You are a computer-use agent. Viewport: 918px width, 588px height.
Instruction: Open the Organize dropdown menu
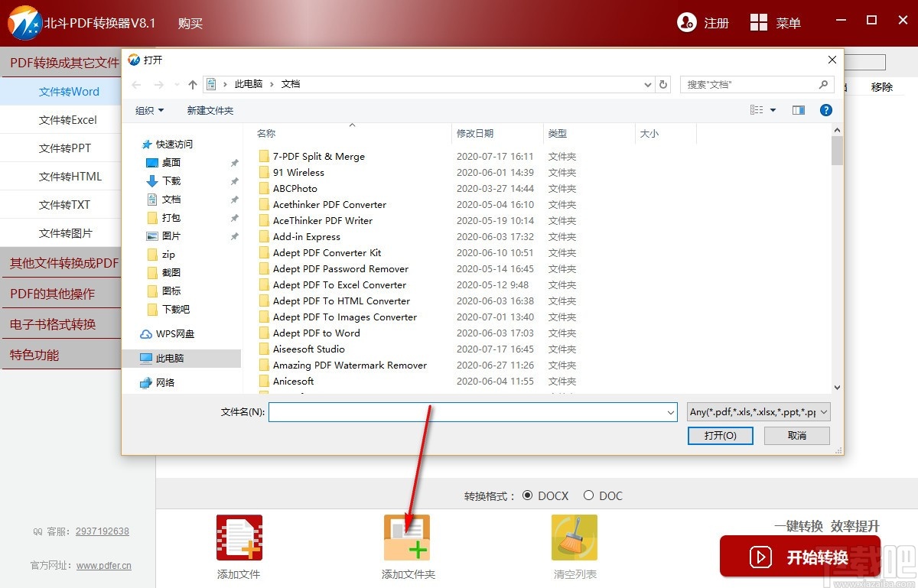[x=150, y=110]
